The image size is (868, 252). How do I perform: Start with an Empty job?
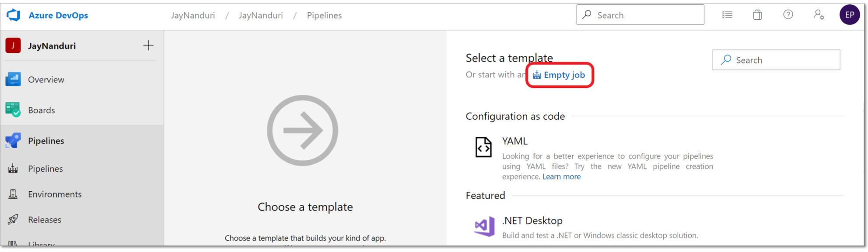coord(560,75)
